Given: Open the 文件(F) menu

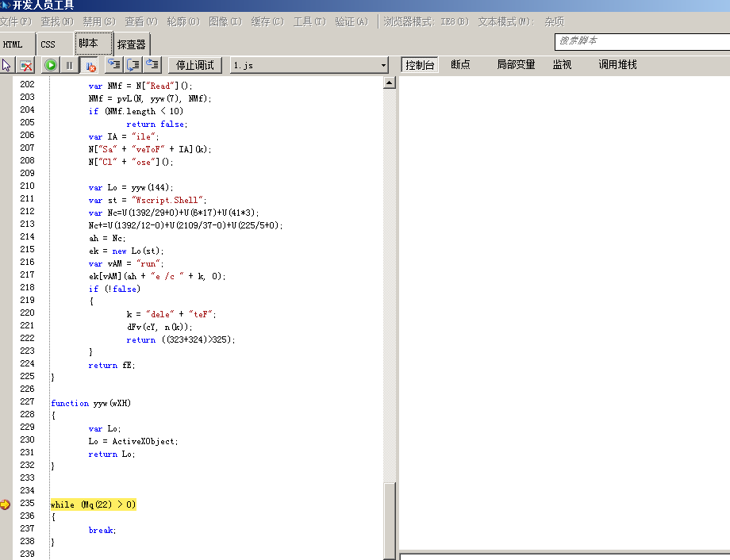Looking at the screenshot, I should click(x=15, y=22).
